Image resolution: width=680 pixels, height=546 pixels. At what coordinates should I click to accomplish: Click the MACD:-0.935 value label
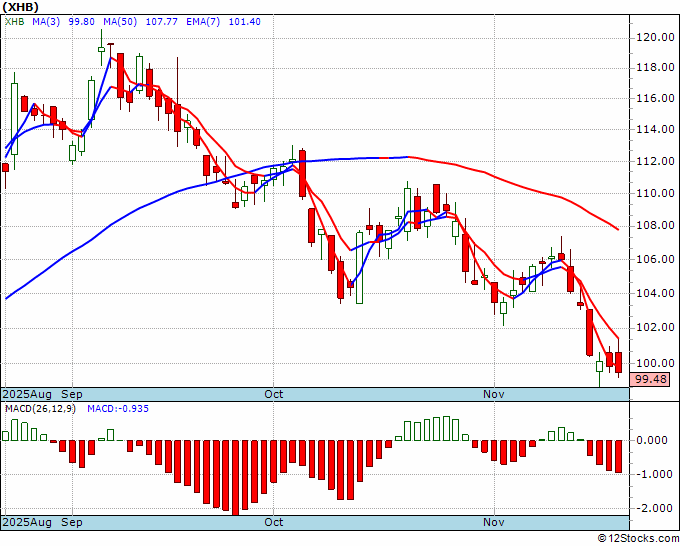coord(118,409)
